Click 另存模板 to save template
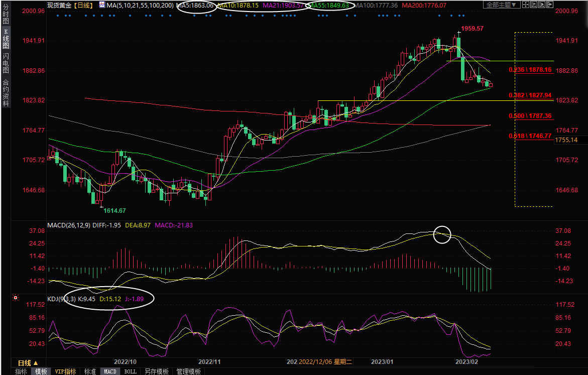The width and height of the screenshot is (588, 375). [156, 371]
